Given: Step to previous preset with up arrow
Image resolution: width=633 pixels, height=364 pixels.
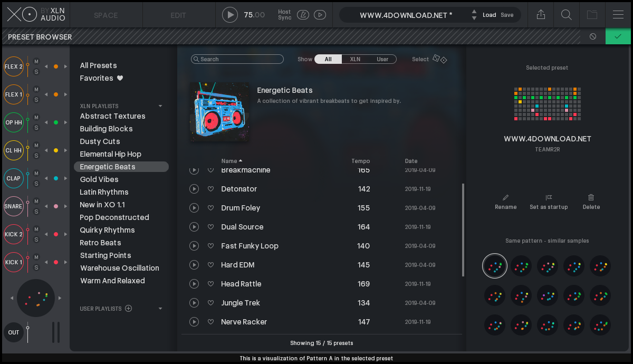Looking at the screenshot, I should pos(474,12).
